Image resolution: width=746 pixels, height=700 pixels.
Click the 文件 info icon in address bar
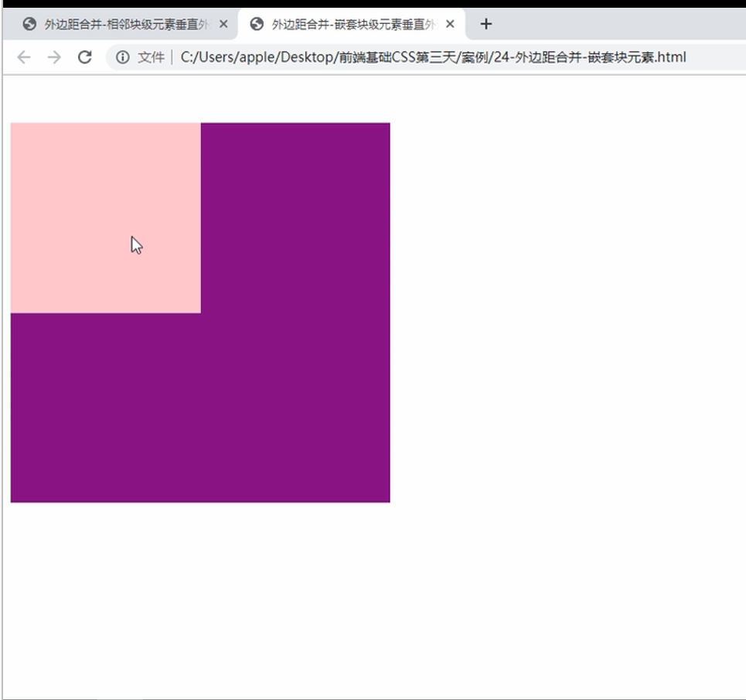[123, 56]
